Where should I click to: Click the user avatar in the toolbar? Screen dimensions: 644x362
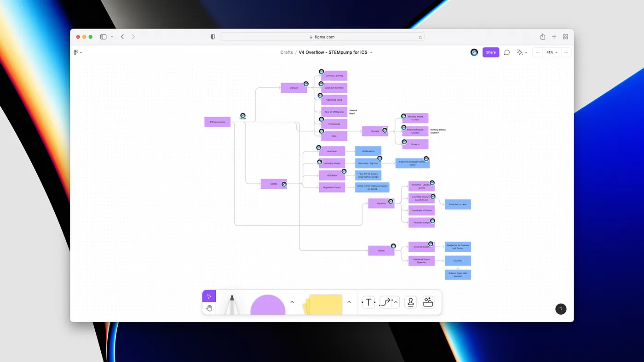pyautogui.click(x=474, y=52)
